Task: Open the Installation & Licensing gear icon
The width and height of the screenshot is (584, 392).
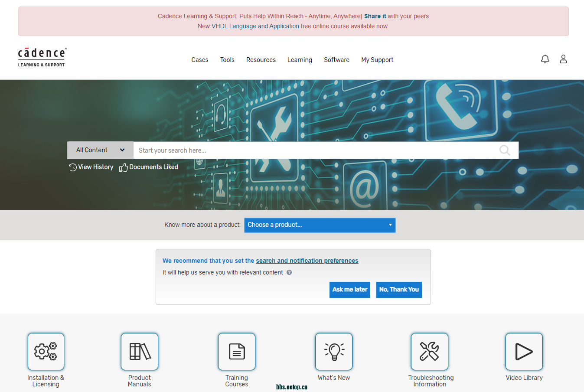Action: [46, 351]
